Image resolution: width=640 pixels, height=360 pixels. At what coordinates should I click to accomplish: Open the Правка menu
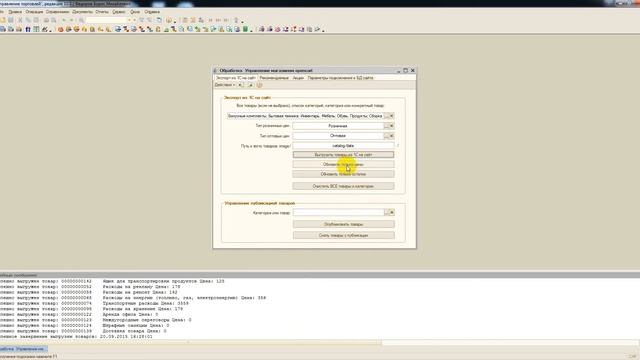click(15, 12)
